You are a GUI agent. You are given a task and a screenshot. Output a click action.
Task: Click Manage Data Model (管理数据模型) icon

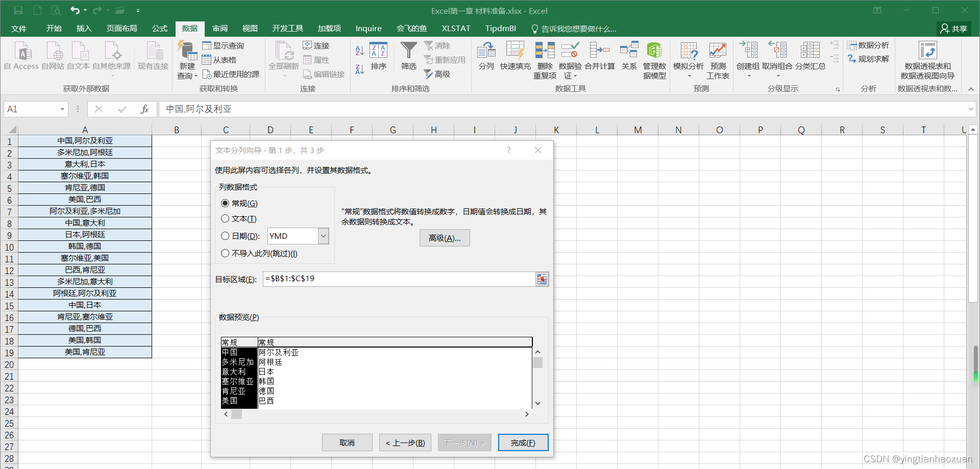pos(654,51)
